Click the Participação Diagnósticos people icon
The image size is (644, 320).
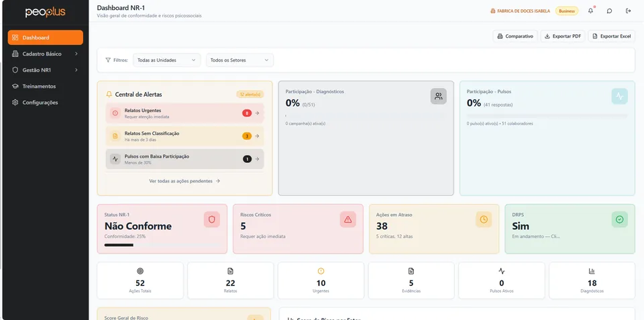tap(438, 96)
